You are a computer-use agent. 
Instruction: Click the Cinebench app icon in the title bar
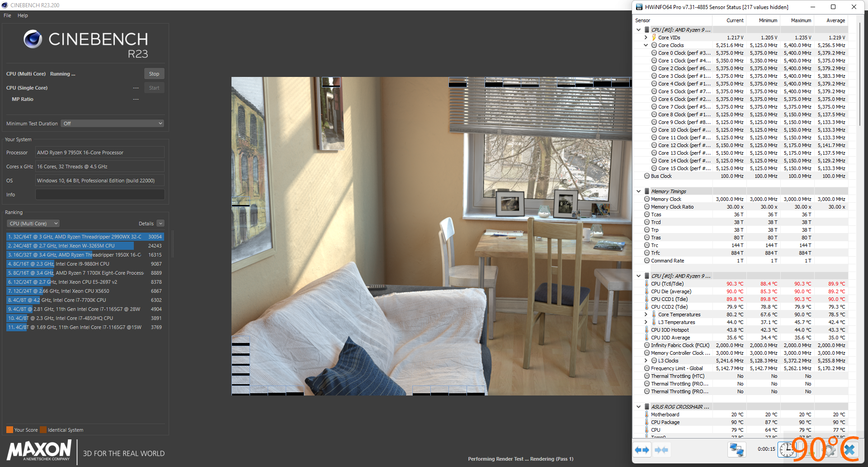(x=5, y=5)
